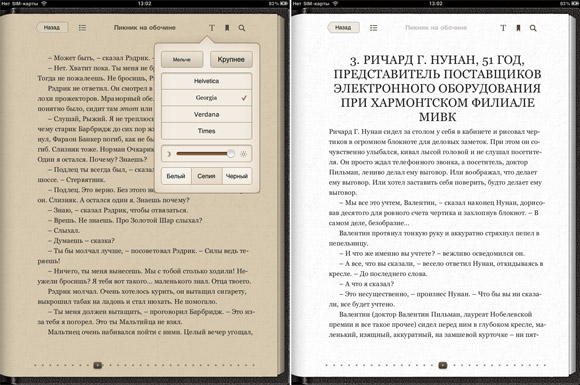Select Georgia font
Screen dimensions: 580x385
pos(206,98)
